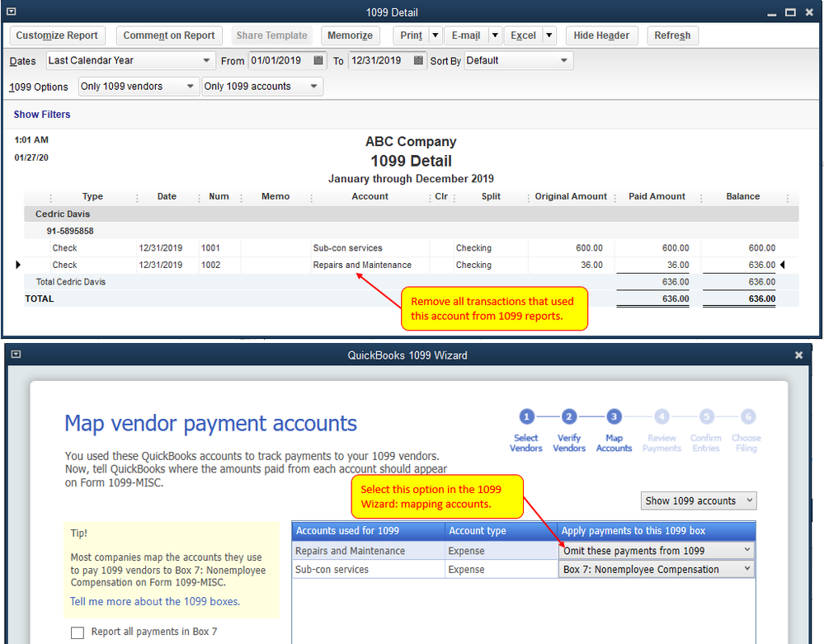Click the Customize Report button

coord(57,35)
